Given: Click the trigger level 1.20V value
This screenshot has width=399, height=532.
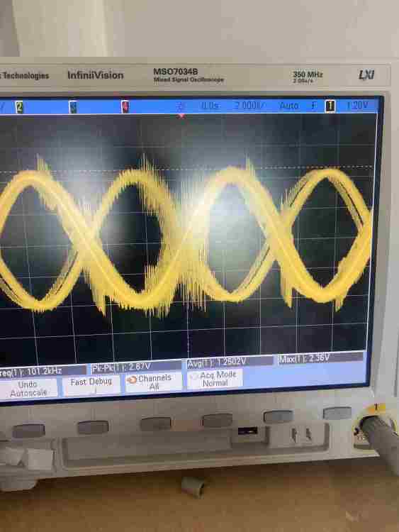Looking at the screenshot, I should coord(357,106).
